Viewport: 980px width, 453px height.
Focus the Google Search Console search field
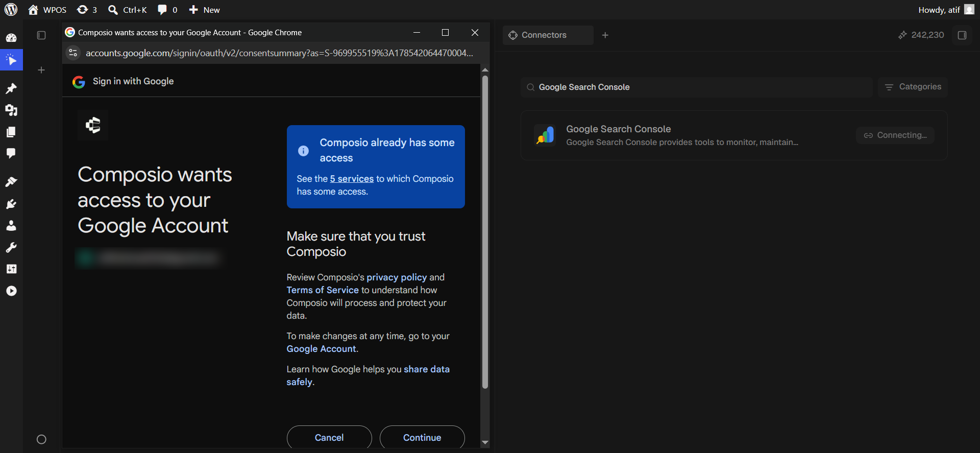pyautogui.click(x=697, y=87)
